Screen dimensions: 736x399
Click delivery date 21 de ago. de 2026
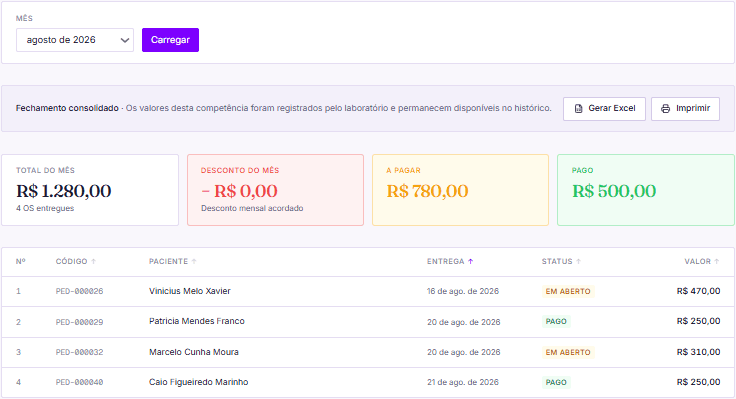[463, 383]
